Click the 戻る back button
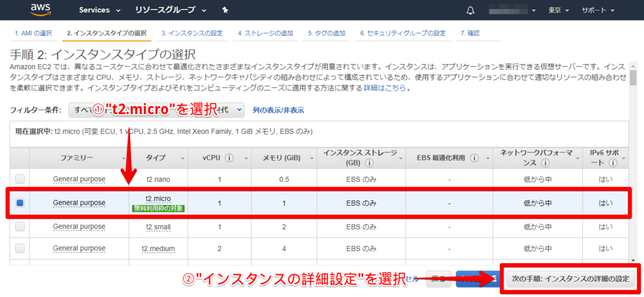 coord(438,279)
